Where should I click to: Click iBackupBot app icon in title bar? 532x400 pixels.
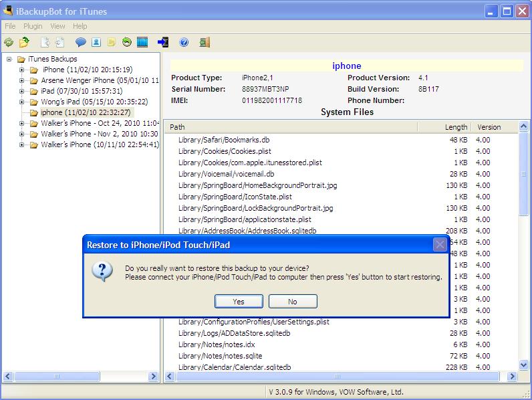pos(8,11)
